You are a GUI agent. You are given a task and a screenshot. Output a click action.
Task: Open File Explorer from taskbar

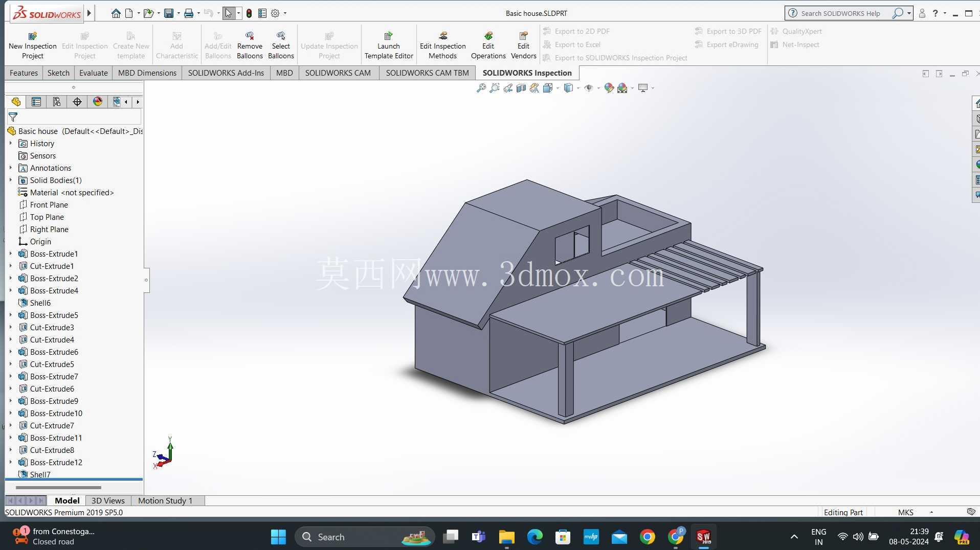click(507, 537)
